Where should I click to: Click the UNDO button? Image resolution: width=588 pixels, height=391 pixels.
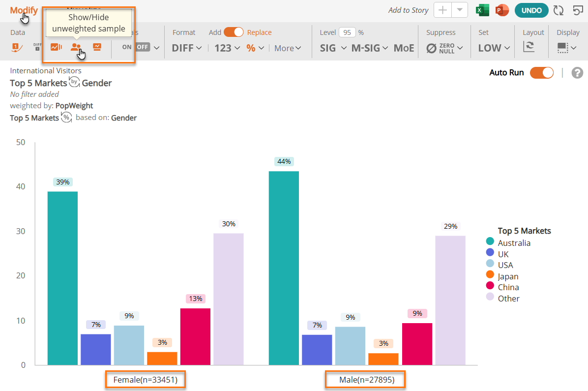[531, 10]
